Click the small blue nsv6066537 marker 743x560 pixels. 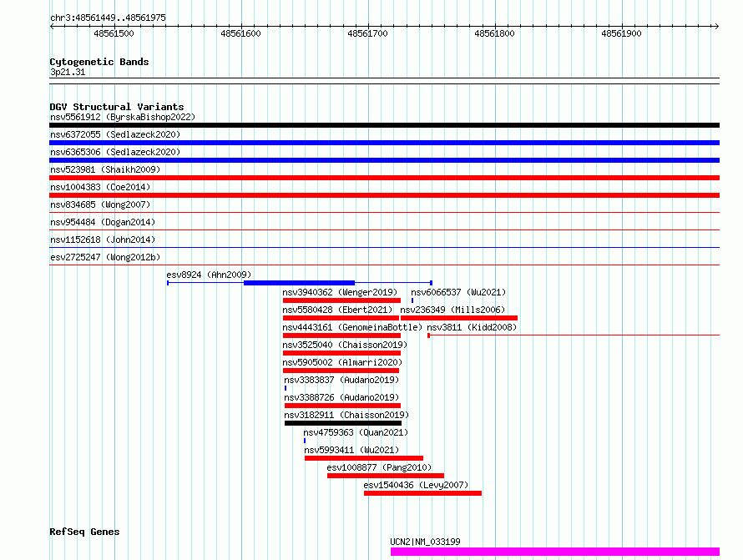click(x=412, y=300)
